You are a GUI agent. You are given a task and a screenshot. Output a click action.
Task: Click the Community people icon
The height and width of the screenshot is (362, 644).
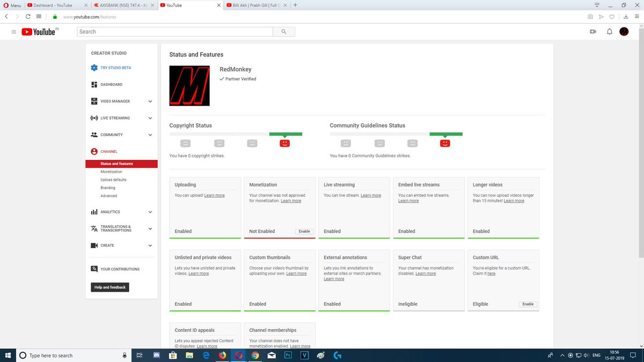[94, 135]
